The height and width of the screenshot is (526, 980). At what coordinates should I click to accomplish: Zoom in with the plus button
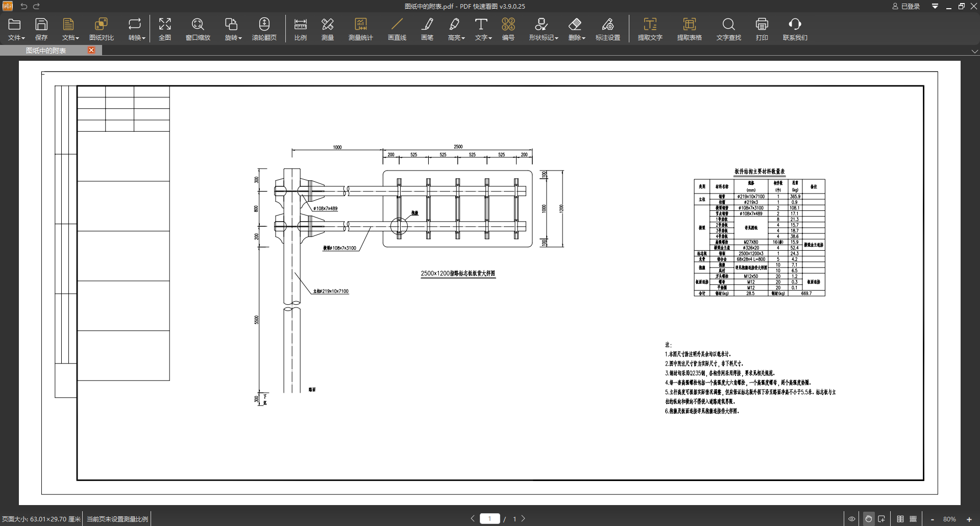coord(969,519)
